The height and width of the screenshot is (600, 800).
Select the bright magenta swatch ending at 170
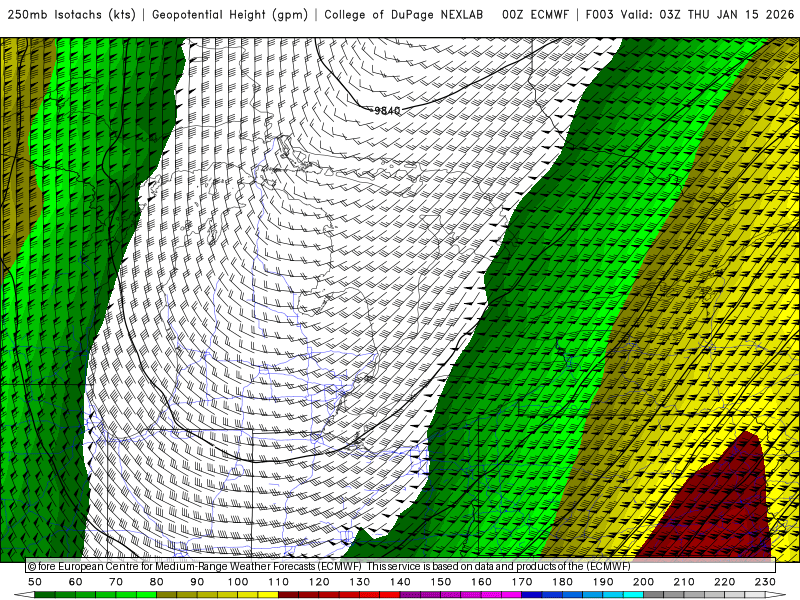512,595
